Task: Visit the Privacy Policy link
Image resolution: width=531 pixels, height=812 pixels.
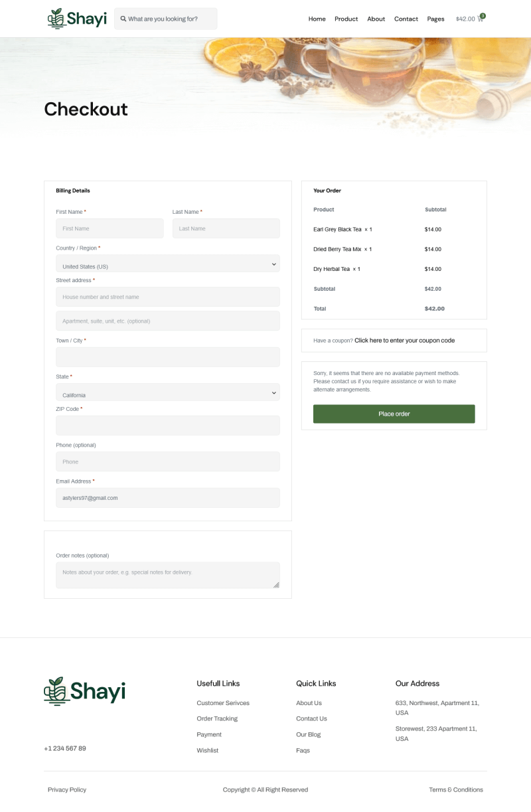Action: 67,789
